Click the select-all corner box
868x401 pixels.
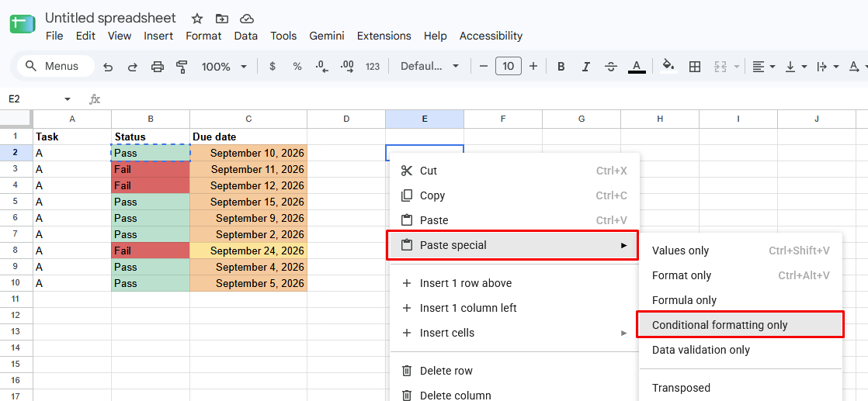pos(16,119)
